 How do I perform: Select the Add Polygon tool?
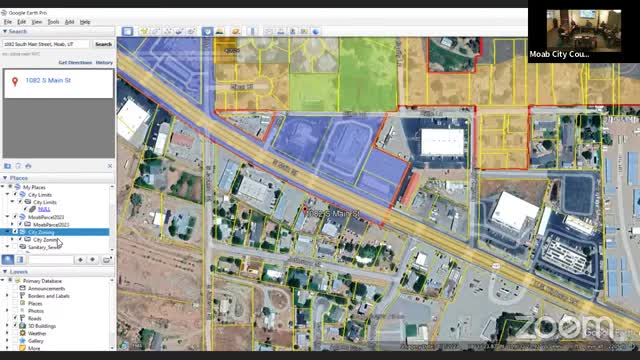coord(156,31)
